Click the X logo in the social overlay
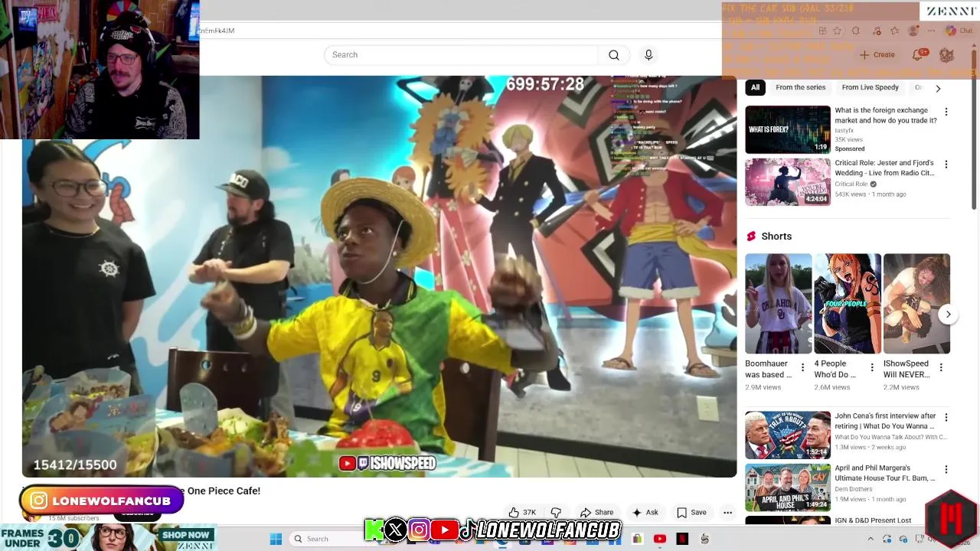This screenshot has width=980, height=551. point(396,530)
